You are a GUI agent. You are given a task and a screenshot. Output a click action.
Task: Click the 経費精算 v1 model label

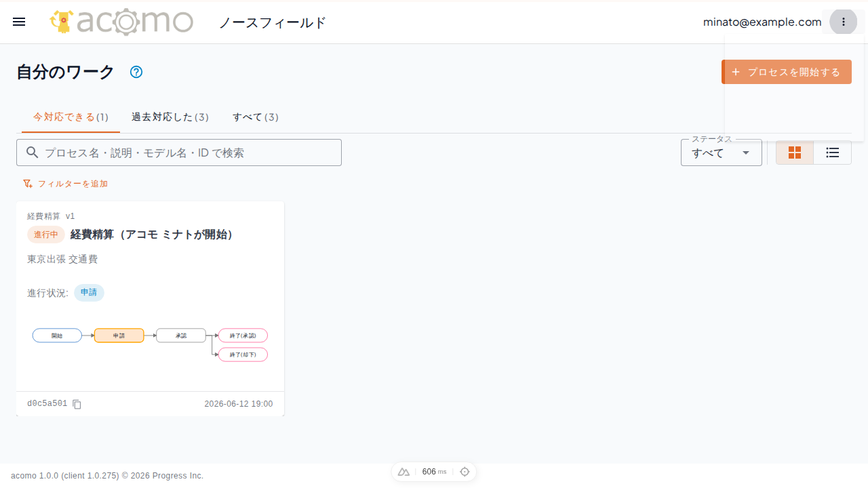(x=51, y=216)
